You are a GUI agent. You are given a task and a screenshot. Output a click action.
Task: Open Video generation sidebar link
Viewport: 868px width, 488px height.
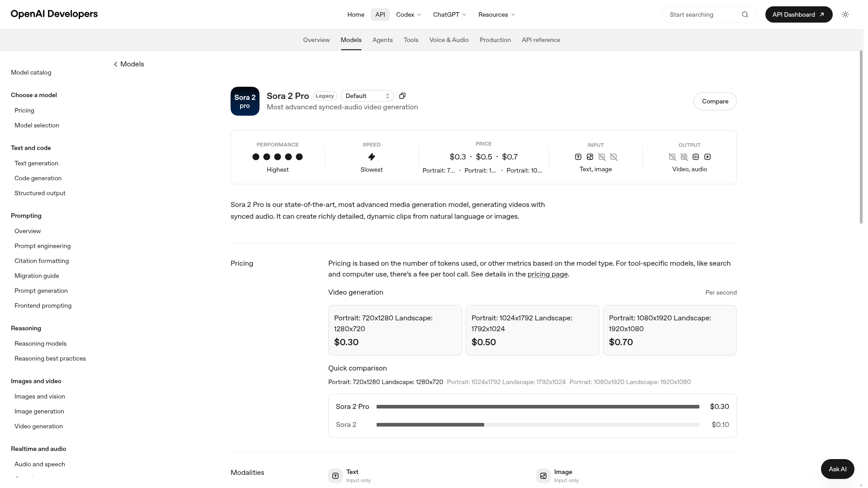38,426
